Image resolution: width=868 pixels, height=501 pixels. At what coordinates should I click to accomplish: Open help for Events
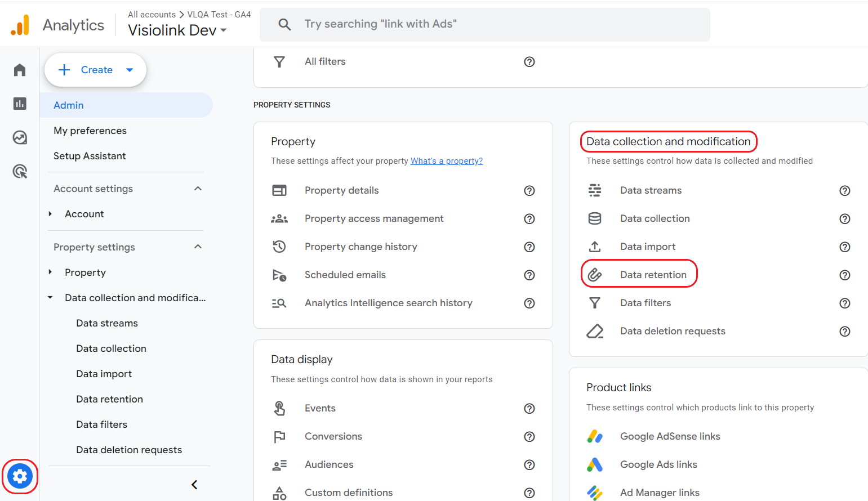tap(529, 409)
